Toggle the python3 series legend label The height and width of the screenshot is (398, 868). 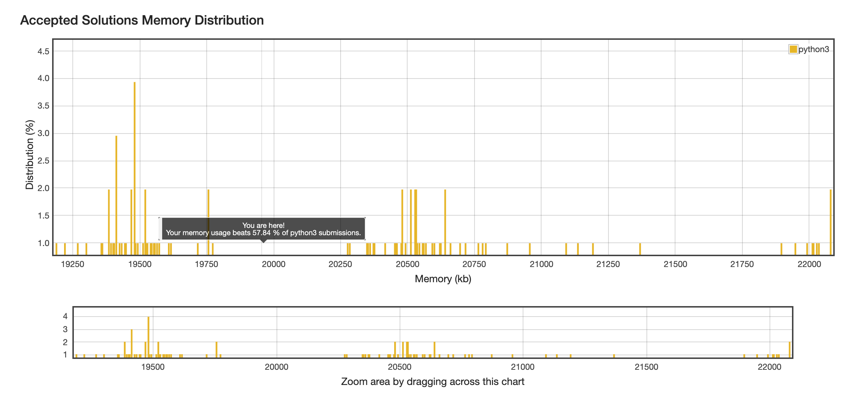pos(814,49)
